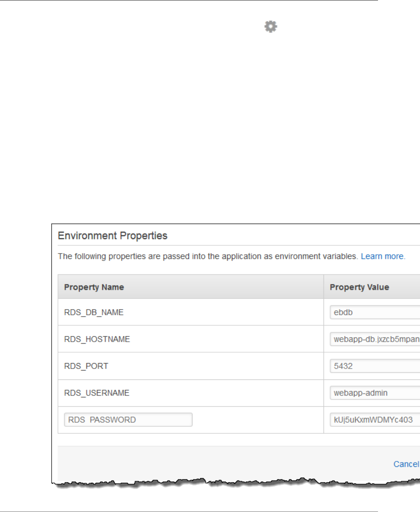
Task: Select the RDS_HOSTNAME property label
Action: pos(97,339)
